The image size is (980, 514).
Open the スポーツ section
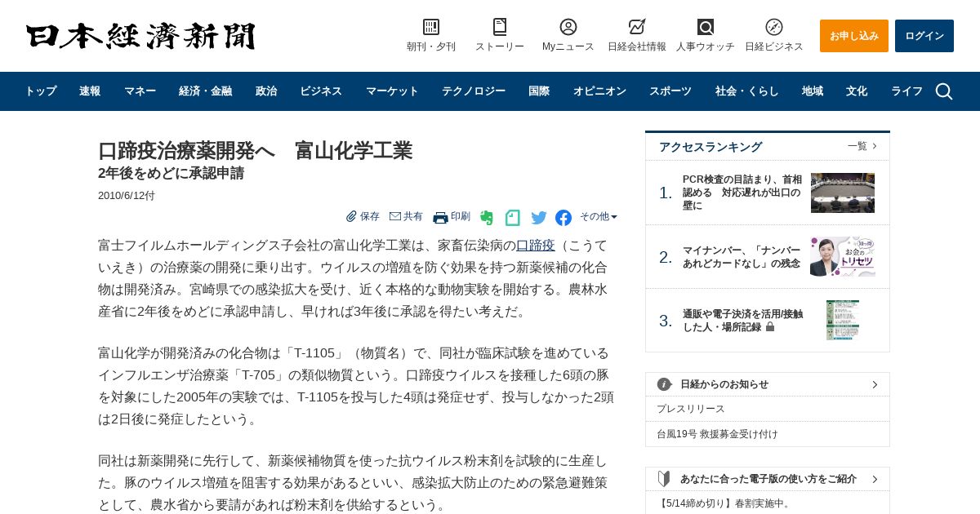(x=670, y=91)
